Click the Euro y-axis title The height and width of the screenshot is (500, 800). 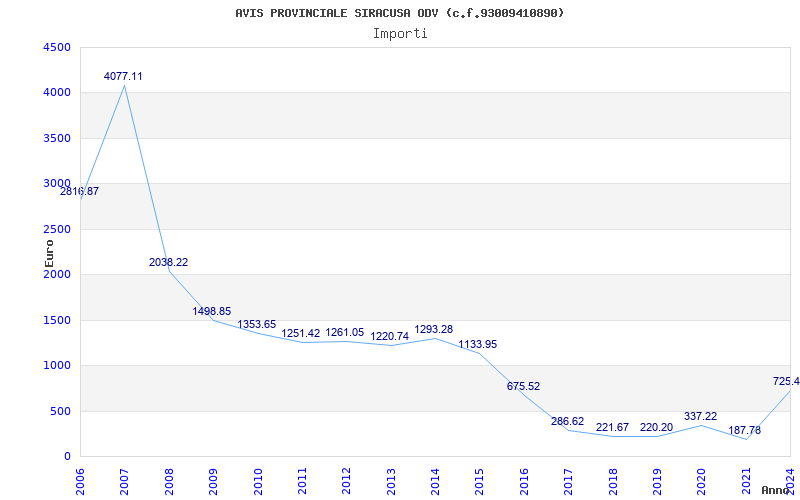[49, 253]
